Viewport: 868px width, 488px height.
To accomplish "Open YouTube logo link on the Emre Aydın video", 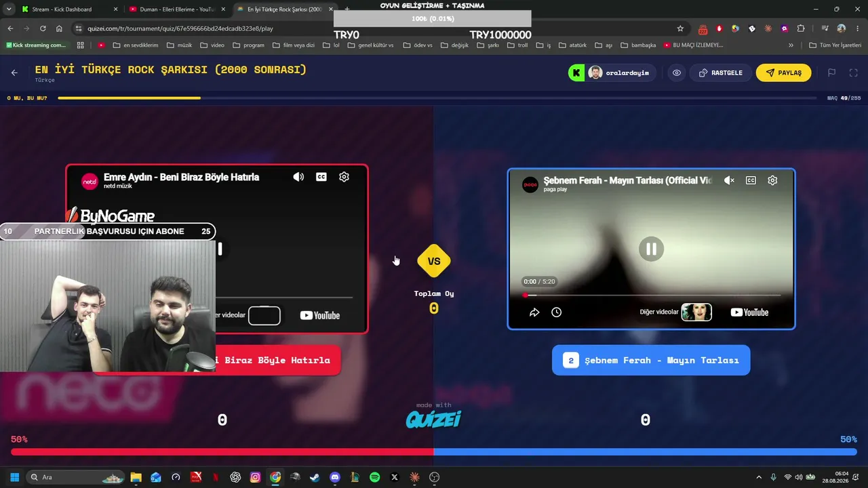I will click(319, 315).
